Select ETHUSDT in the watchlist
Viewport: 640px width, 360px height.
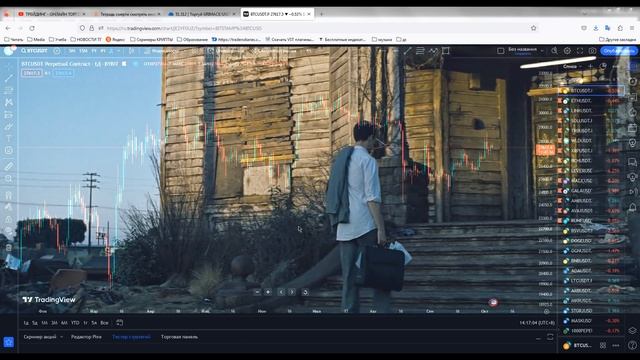click(592, 100)
